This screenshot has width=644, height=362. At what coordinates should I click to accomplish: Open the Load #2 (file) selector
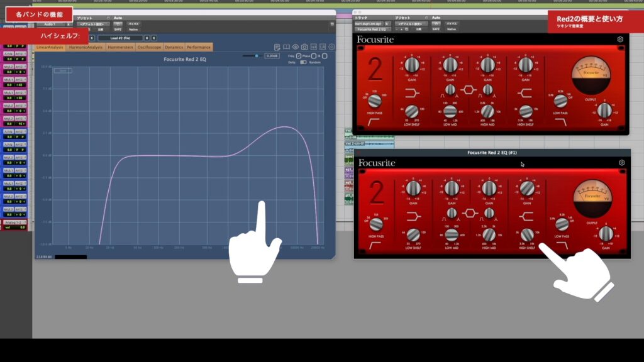pos(120,38)
